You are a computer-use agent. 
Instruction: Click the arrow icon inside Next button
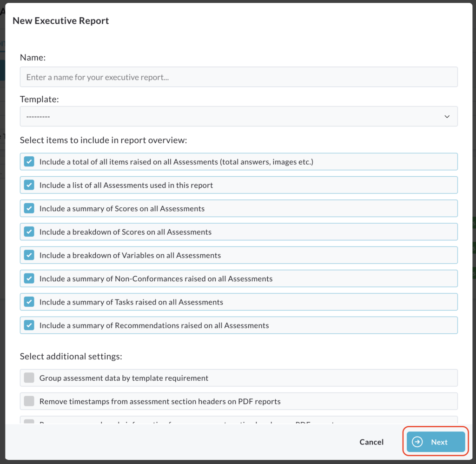[x=417, y=442]
